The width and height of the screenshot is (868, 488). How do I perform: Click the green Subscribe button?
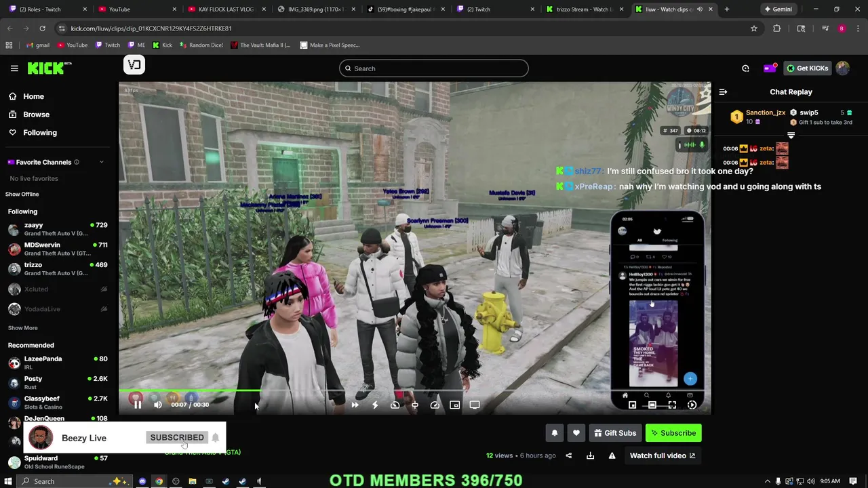[x=673, y=433]
